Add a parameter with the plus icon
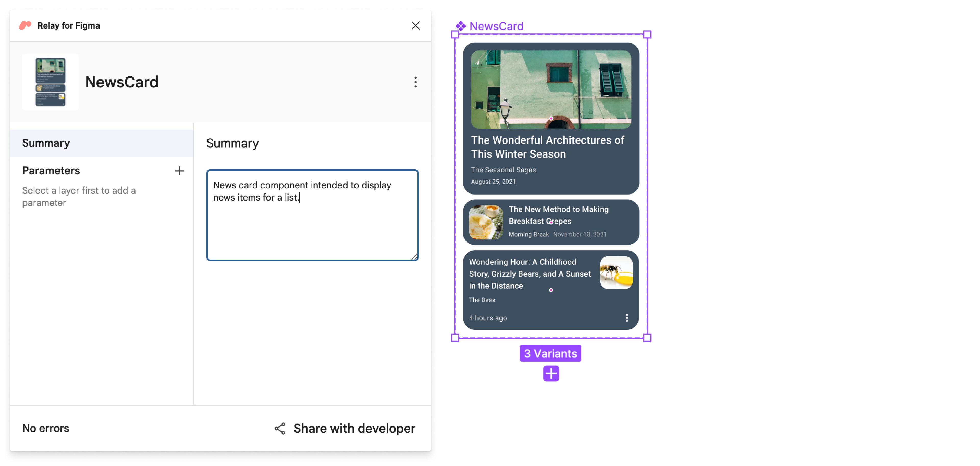 [179, 171]
